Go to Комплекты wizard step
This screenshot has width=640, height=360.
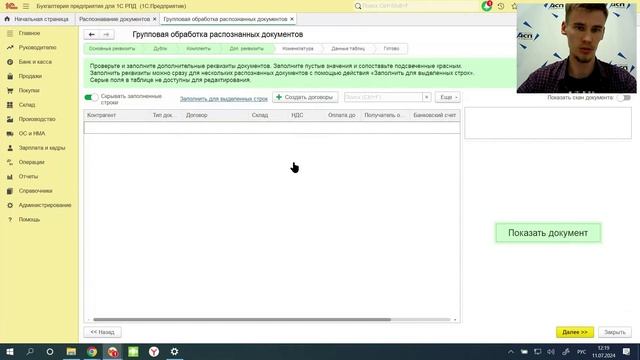tap(198, 49)
